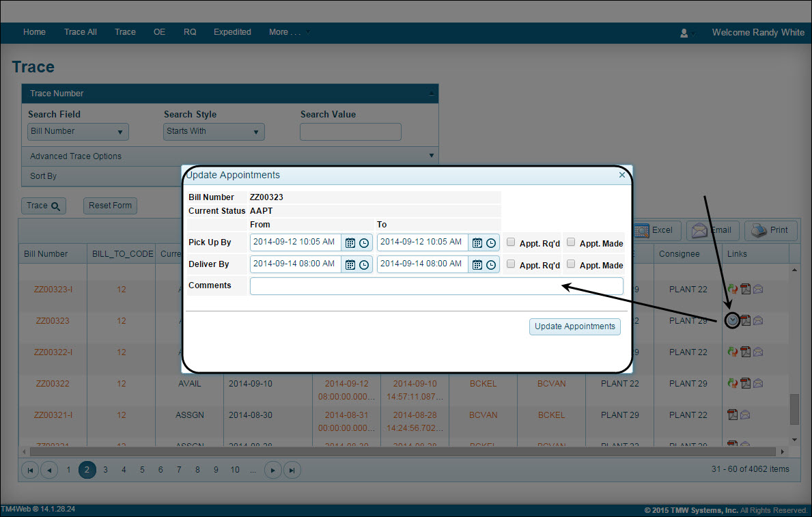
Task: Click envelope email icon in ZZ00323 row
Action: point(758,321)
